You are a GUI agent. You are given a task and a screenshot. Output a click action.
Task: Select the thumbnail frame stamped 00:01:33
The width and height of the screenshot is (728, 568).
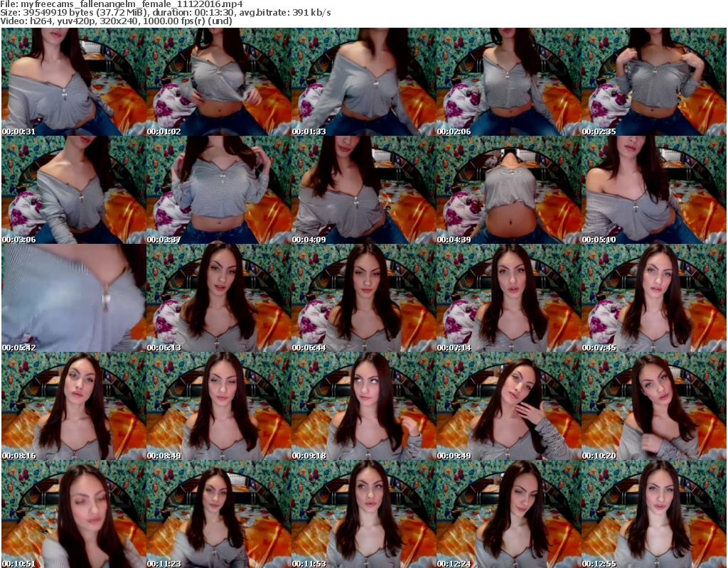click(363, 82)
